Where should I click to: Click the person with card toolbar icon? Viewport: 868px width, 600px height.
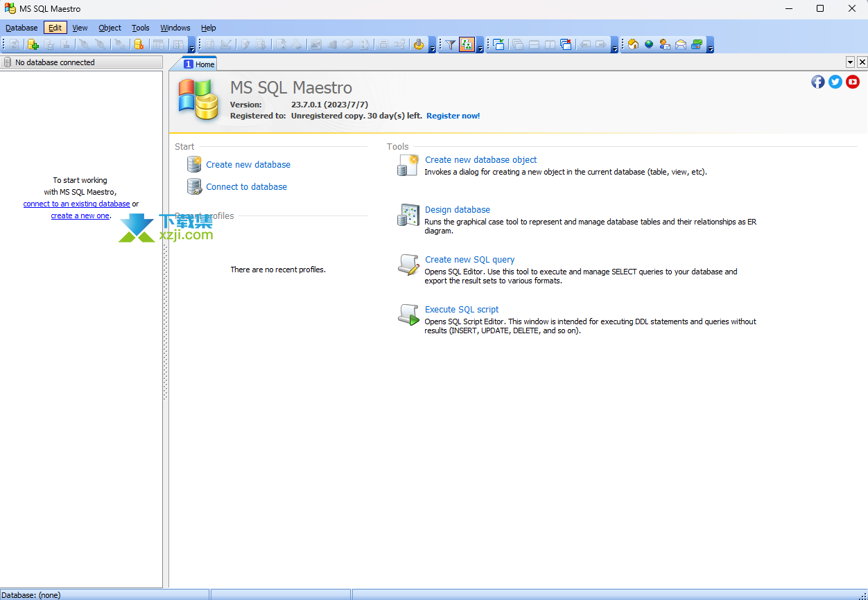(x=665, y=44)
